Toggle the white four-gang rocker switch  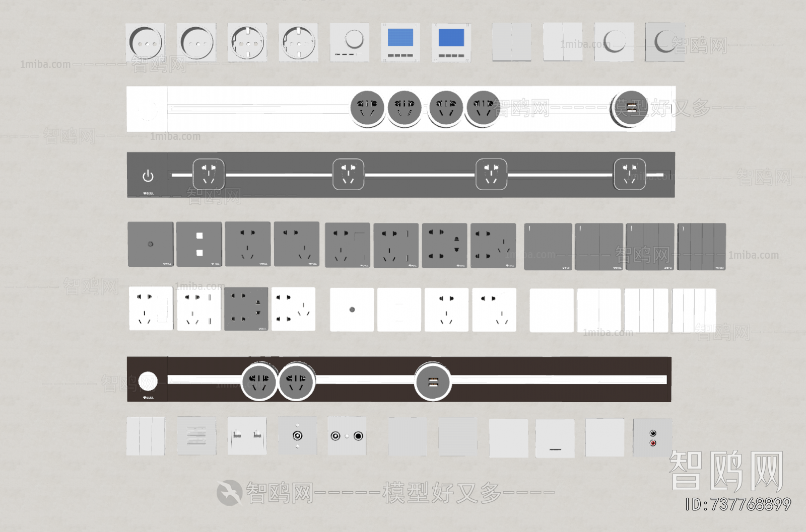pos(694,311)
